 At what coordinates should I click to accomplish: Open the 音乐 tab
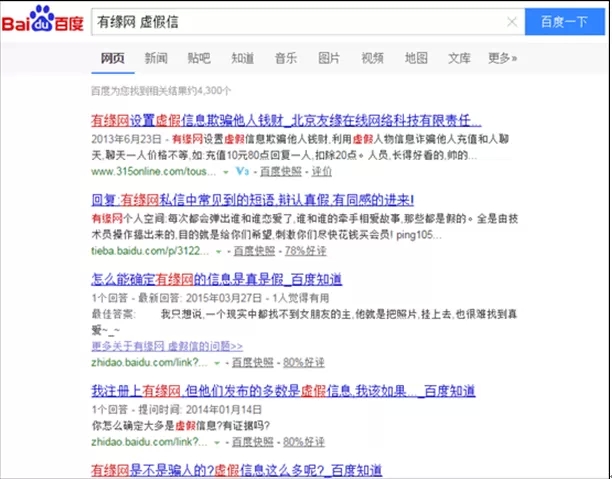[286, 58]
